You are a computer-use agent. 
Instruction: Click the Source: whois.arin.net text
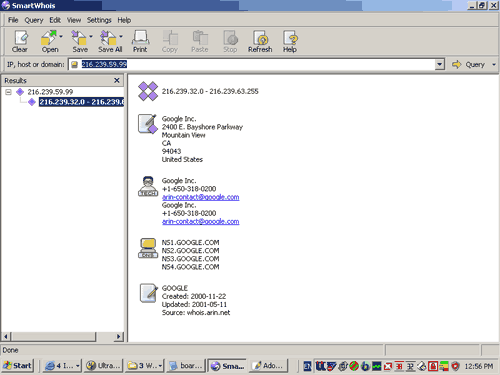pos(196,312)
